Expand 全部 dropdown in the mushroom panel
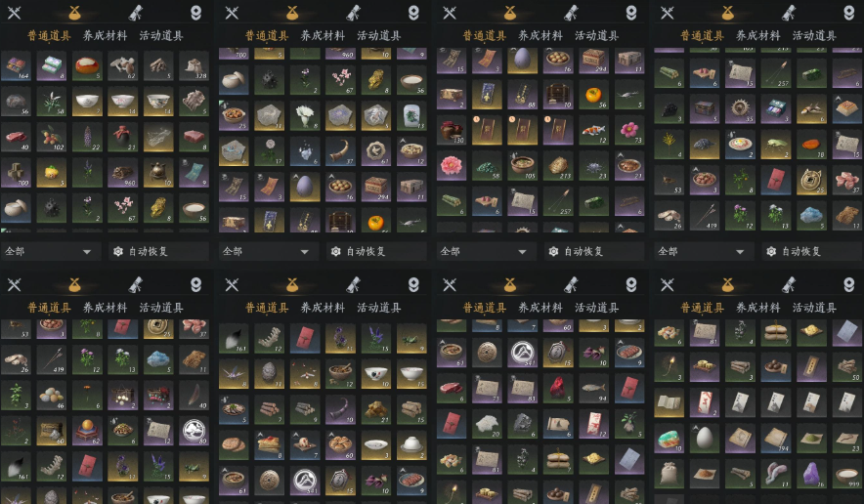This screenshot has height=504, width=864. [51, 251]
